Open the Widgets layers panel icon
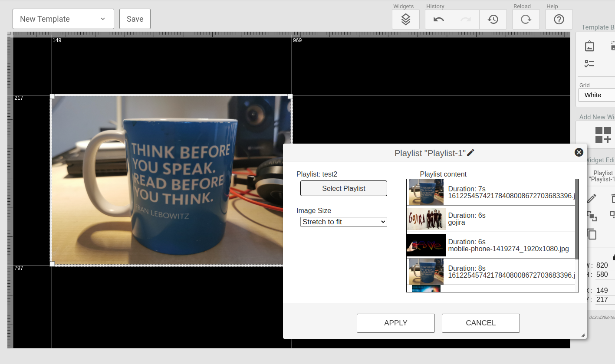 point(405,19)
